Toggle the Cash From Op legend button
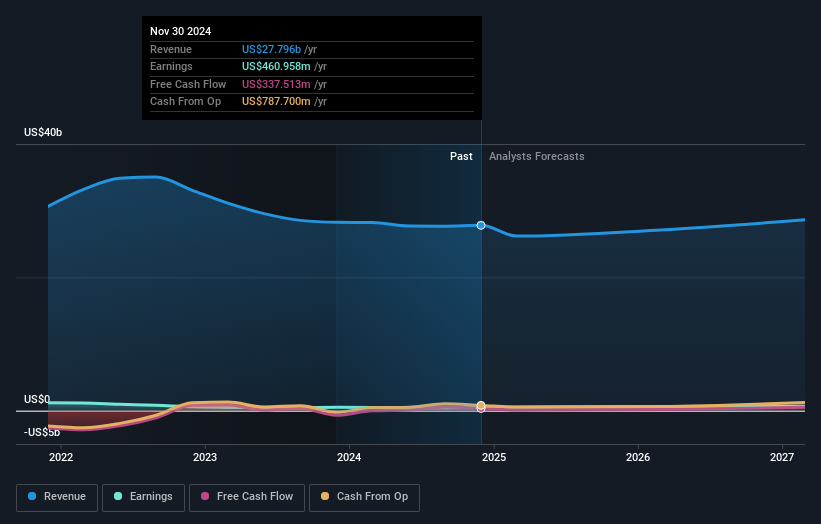This screenshot has height=524, width=821. (364, 497)
